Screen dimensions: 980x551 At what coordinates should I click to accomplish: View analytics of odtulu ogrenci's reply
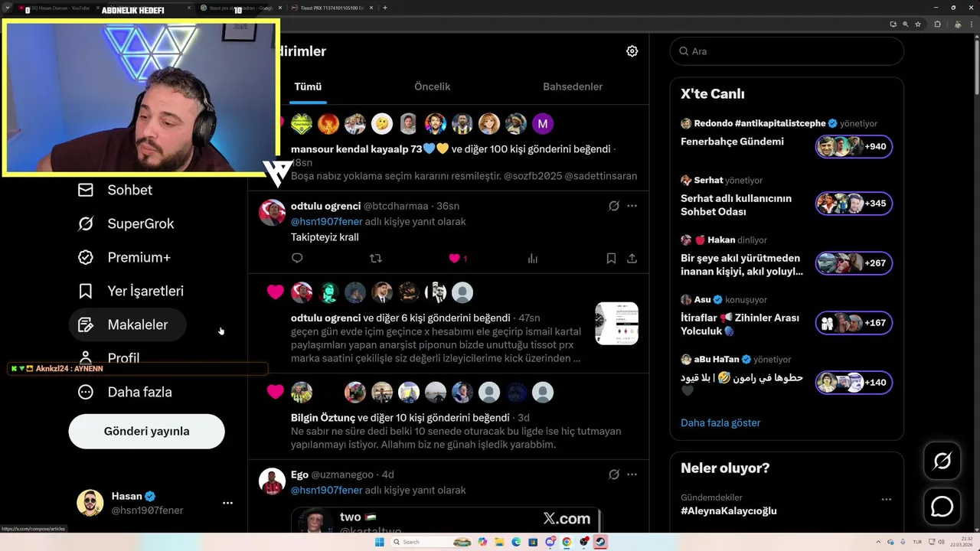(533, 259)
